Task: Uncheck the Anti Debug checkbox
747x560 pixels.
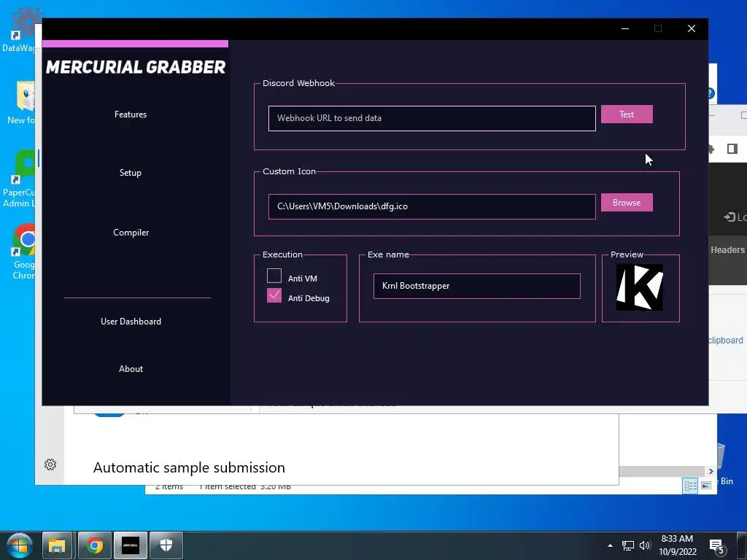Action: point(274,295)
